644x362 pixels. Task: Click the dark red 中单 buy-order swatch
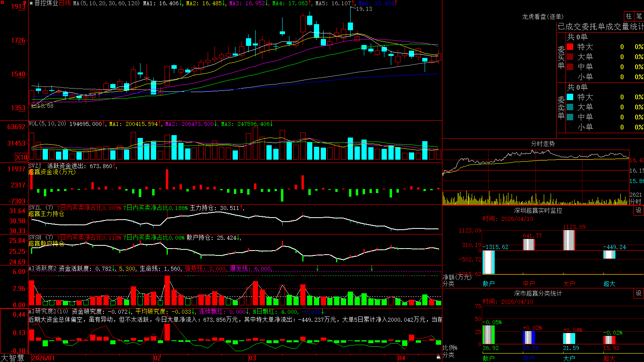click(570, 67)
